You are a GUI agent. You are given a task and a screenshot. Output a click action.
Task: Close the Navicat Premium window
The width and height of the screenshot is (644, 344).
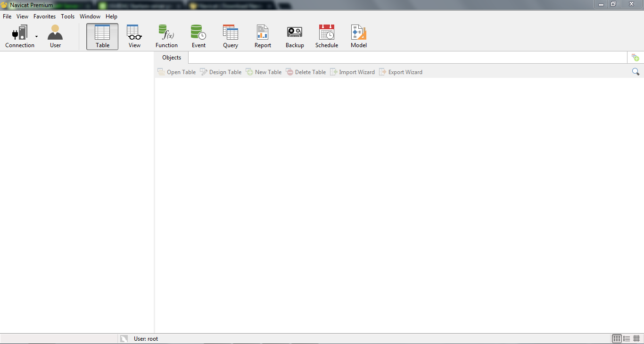(631, 4)
